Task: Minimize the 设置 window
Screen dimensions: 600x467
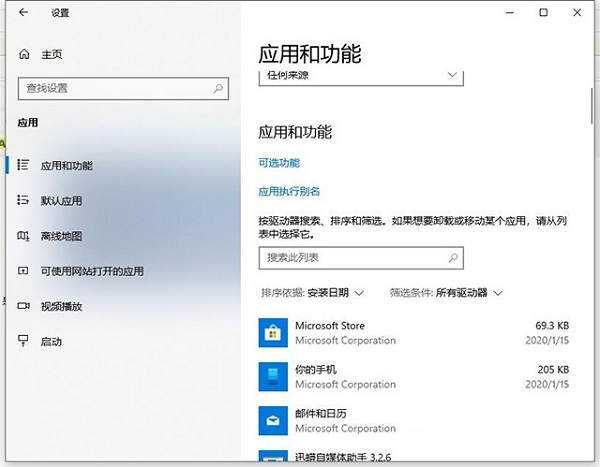Action: click(509, 13)
